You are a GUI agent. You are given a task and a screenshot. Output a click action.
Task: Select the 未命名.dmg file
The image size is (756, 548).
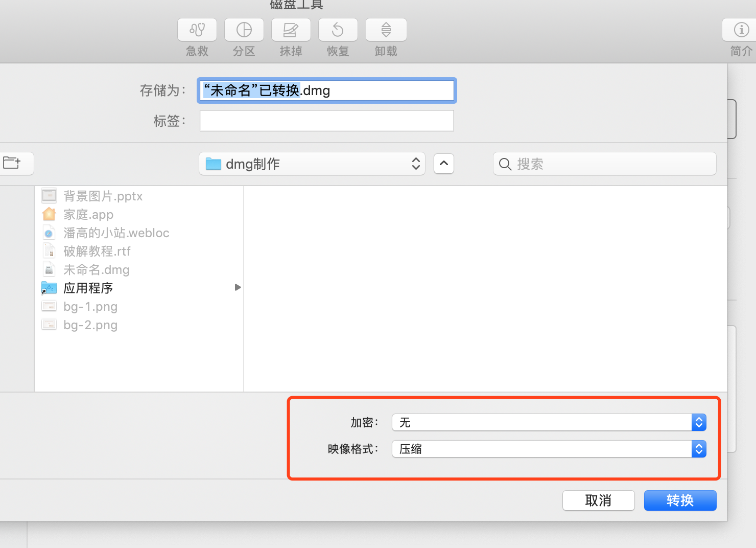click(x=96, y=269)
